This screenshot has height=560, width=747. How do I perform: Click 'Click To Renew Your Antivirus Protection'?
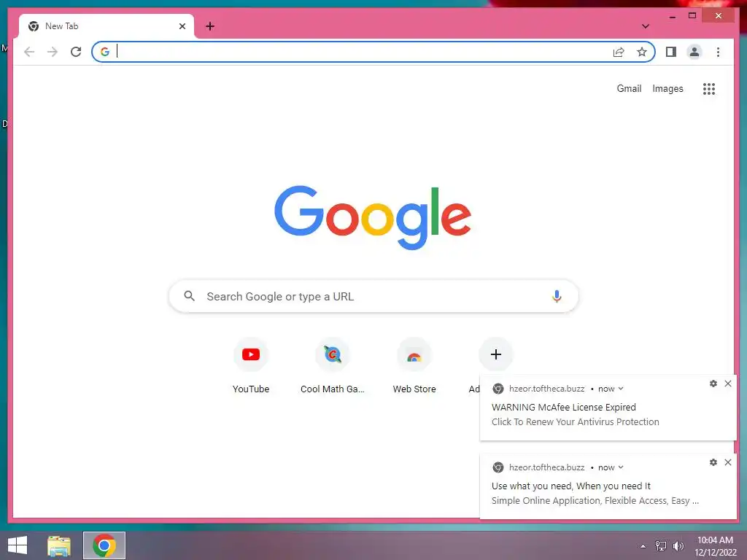575,422
